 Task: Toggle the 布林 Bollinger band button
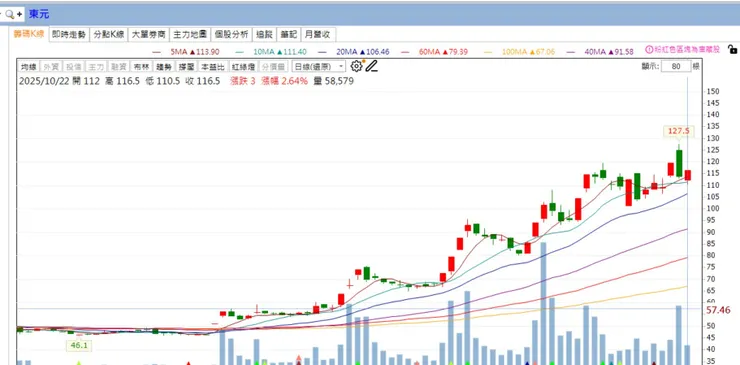pyautogui.click(x=142, y=67)
